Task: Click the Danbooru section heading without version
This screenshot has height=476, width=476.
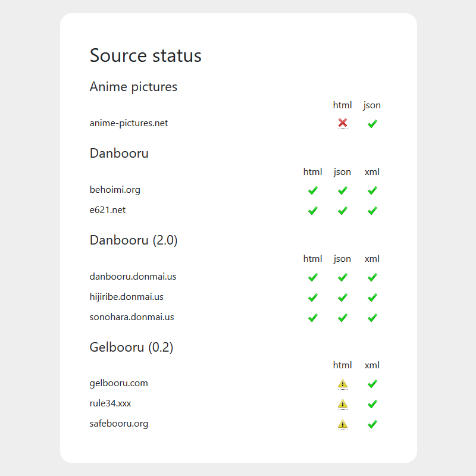Action: coord(119,154)
